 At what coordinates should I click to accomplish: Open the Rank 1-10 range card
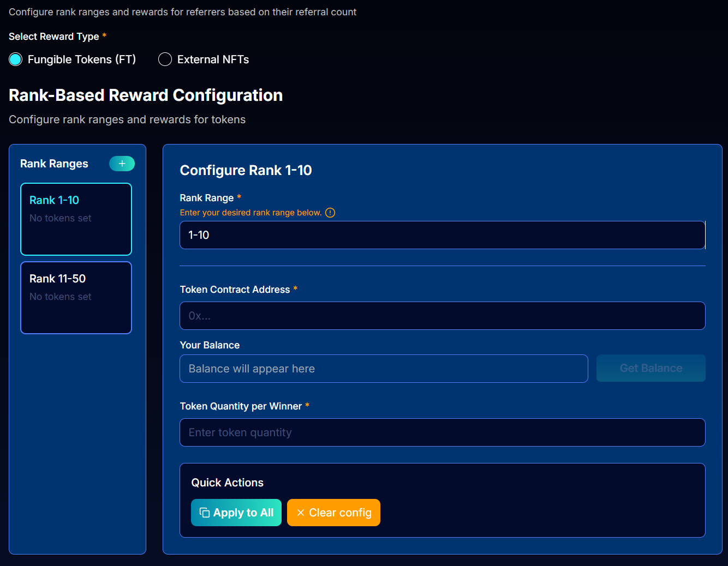click(76, 219)
